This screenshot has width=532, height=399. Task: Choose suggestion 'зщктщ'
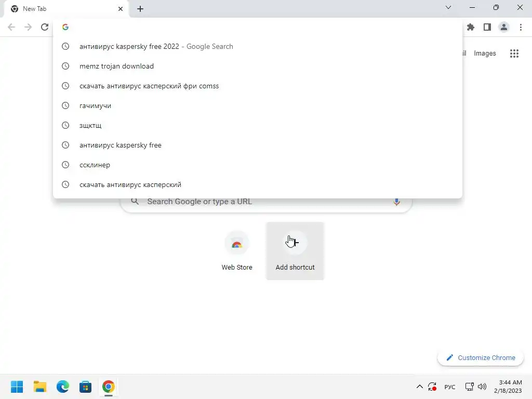point(258,126)
